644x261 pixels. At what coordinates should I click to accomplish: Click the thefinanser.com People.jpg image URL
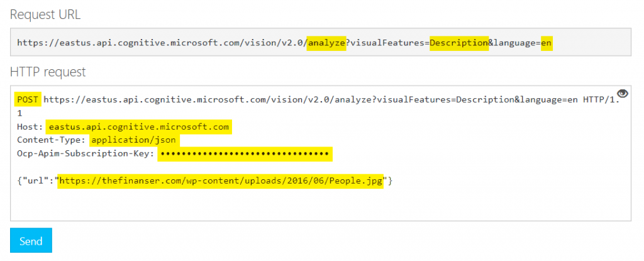(220, 181)
